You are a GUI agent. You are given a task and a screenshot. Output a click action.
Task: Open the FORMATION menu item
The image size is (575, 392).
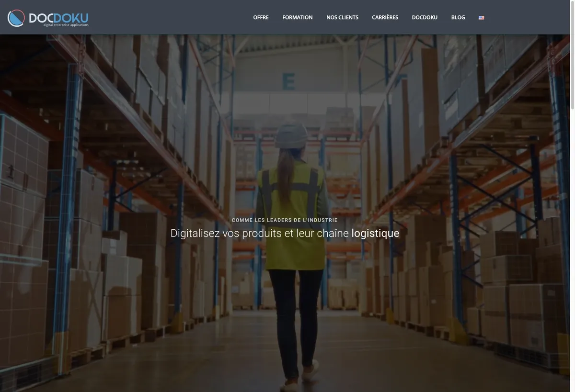(298, 17)
